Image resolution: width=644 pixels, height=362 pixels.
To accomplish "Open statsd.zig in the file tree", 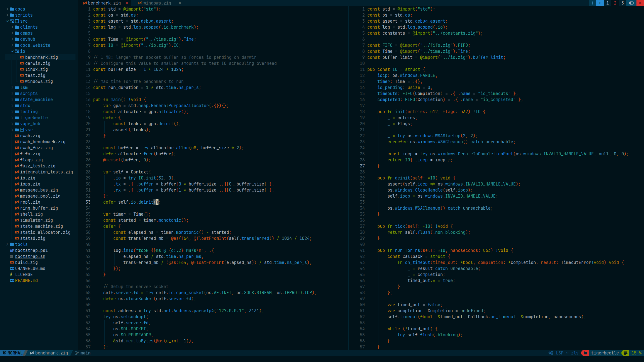I will tap(33, 238).
